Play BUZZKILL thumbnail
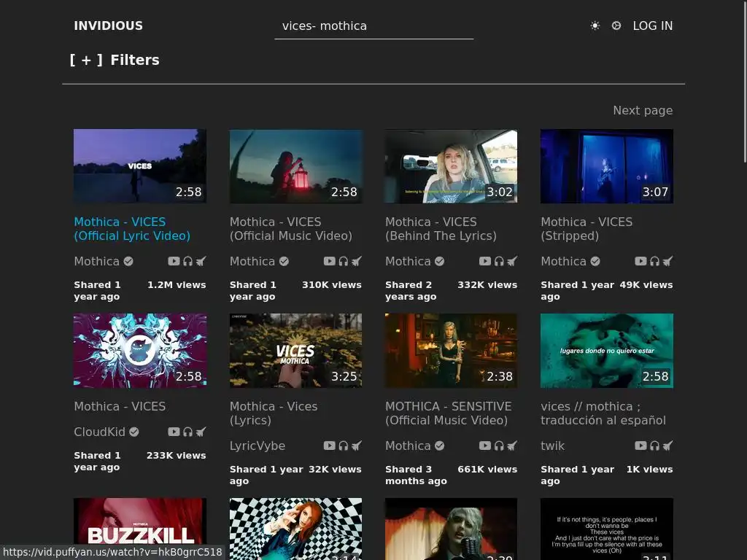The image size is (747, 560). click(x=140, y=529)
